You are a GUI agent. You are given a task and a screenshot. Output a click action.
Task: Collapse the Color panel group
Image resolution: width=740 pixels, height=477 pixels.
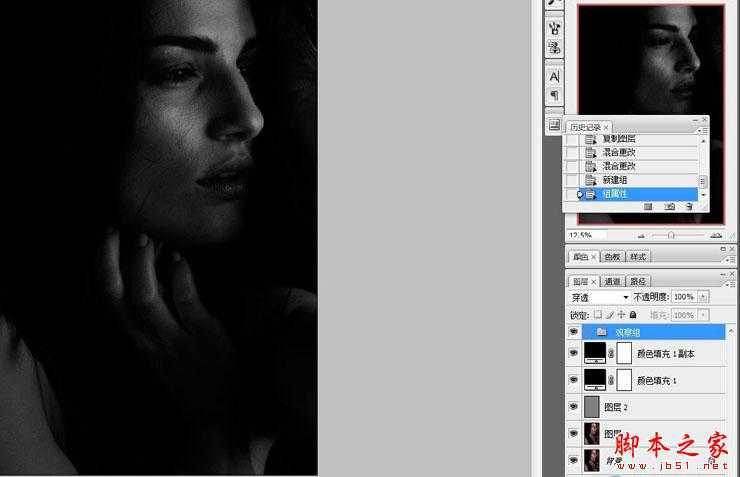pyautogui.click(x=723, y=249)
